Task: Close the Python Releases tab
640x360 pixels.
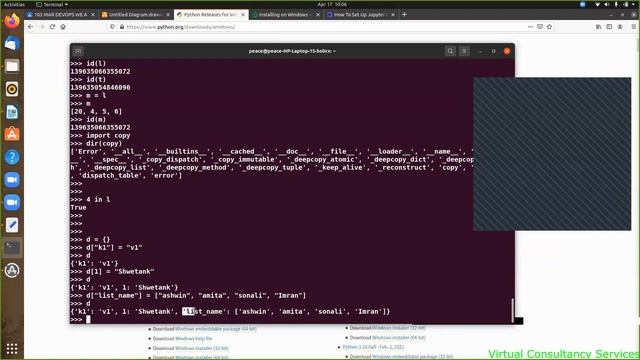Action: (x=243, y=14)
